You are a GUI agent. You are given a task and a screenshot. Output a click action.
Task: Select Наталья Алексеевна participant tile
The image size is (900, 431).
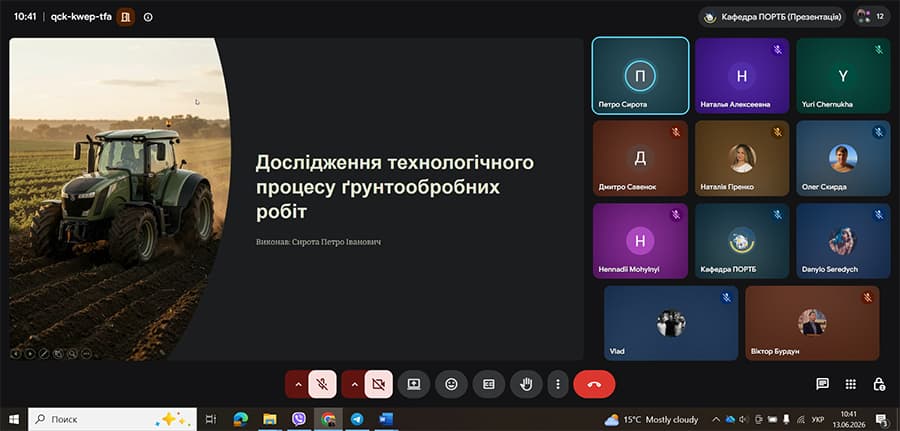point(742,76)
